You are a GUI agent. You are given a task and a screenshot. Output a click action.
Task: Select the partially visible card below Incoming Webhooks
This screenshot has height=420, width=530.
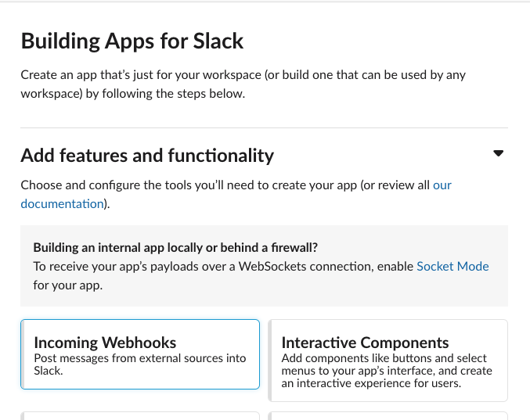tap(140, 416)
